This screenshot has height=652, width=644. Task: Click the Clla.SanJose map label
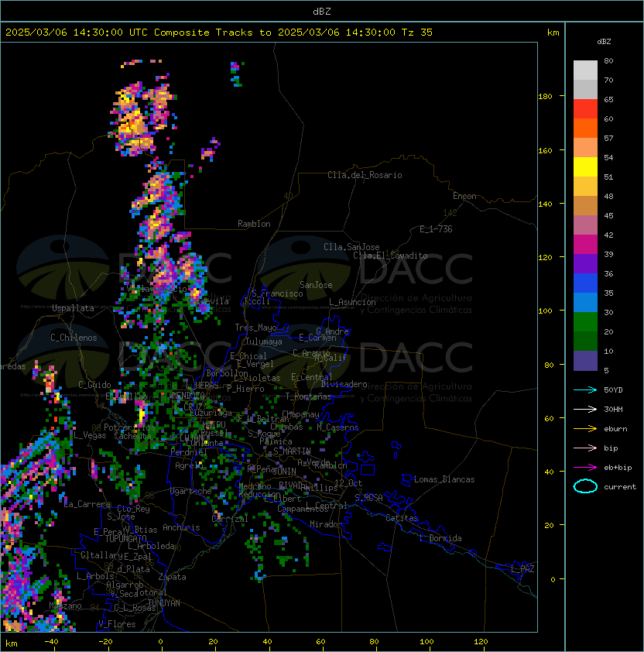[x=351, y=247]
